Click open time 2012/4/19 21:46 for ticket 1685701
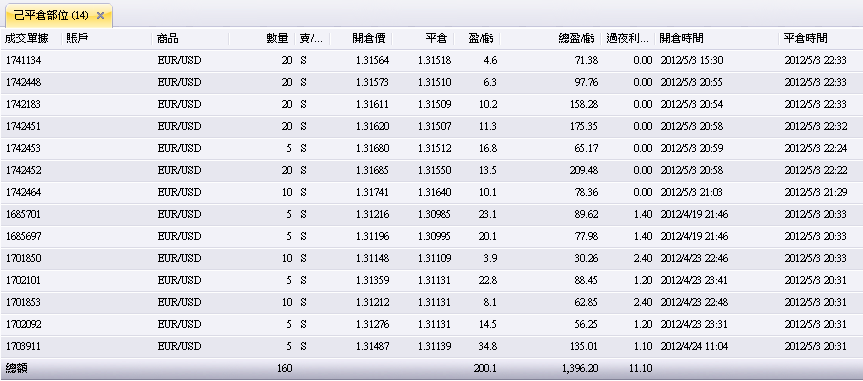 coord(694,215)
